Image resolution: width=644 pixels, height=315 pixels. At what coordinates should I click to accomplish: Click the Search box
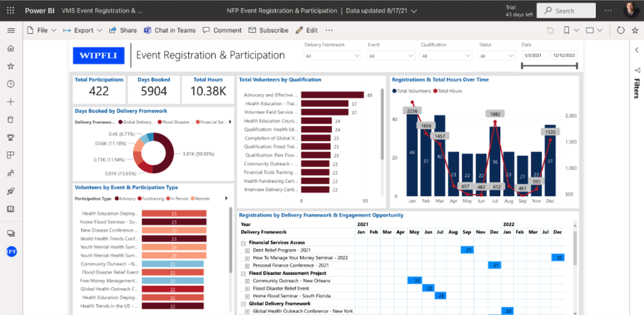pos(566,11)
